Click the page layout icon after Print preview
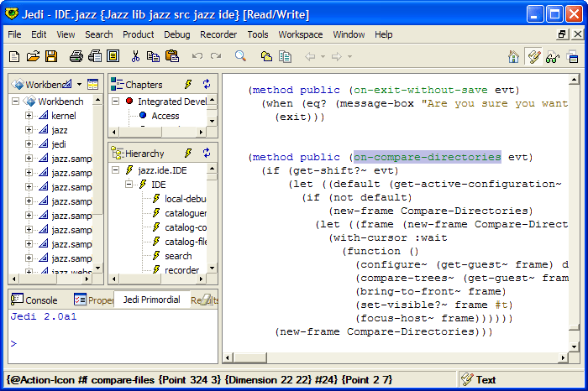This screenshot has height=391, width=588. [x=113, y=56]
